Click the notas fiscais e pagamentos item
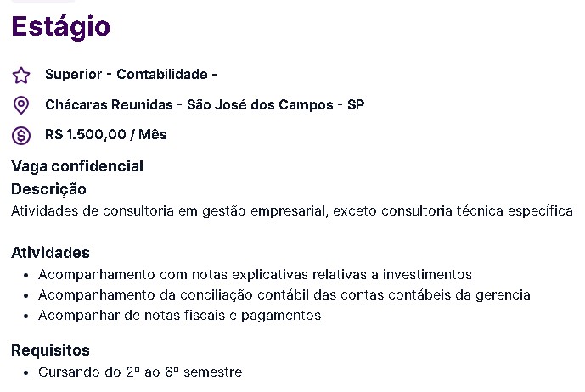The width and height of the screenshot is (585, 392). click(179, 316)
